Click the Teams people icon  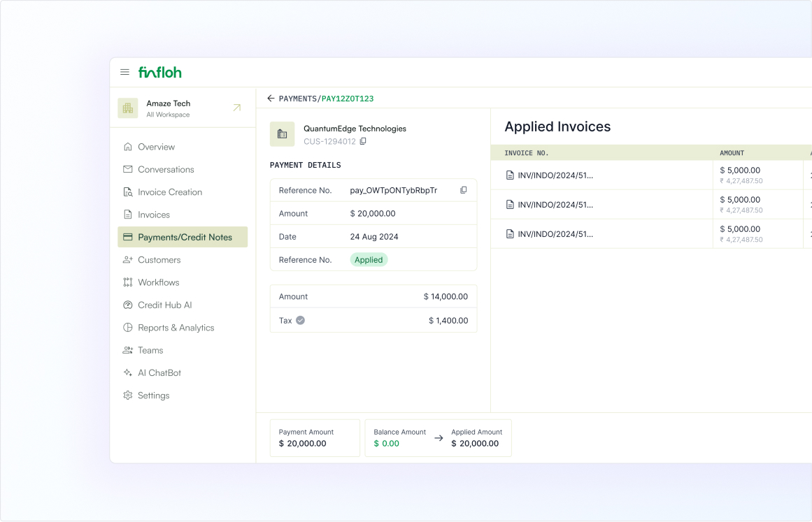click(x=128, y=350)
